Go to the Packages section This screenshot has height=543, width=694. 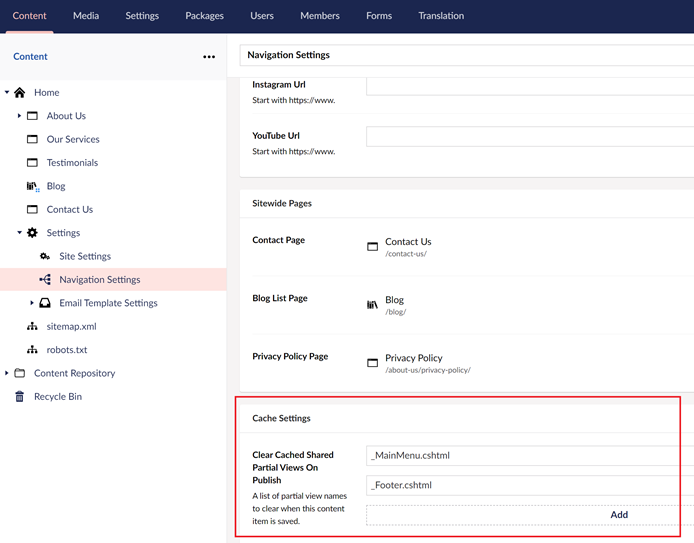point(204,16)
